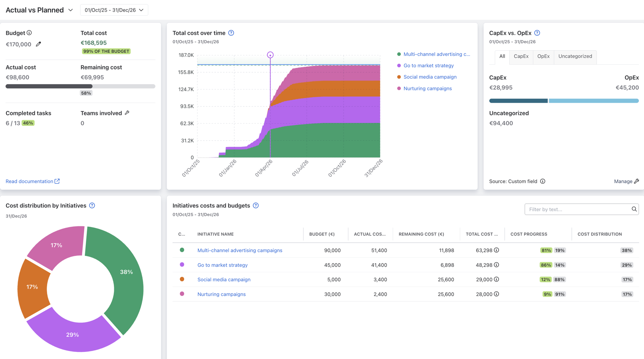Switch to the OpEx tab
Viewport: 644px width, 359px height.
[543, 56]
